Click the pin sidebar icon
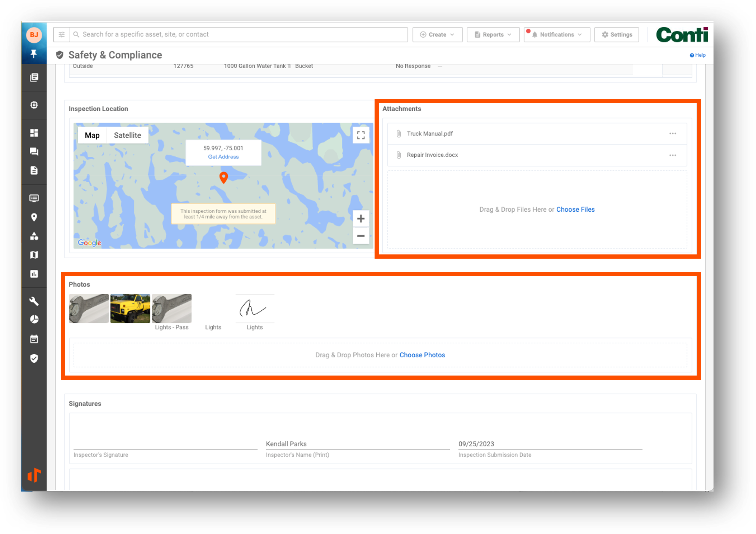756x534 pixels. coord(34,53)
